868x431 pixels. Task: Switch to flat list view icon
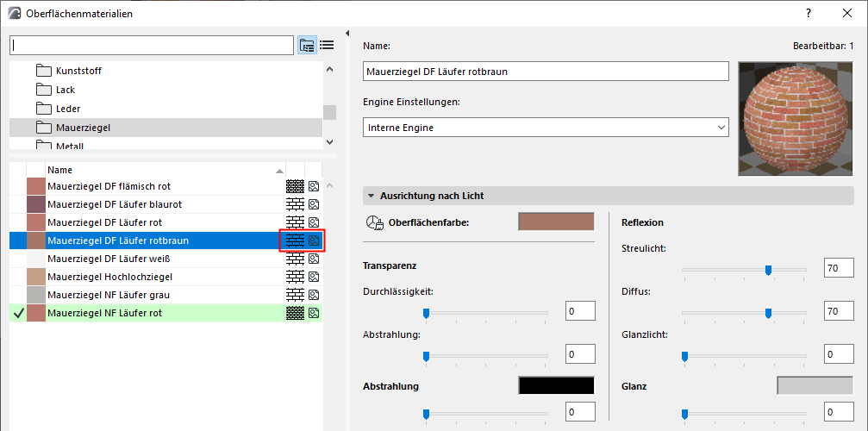click(x=327, y=46)
